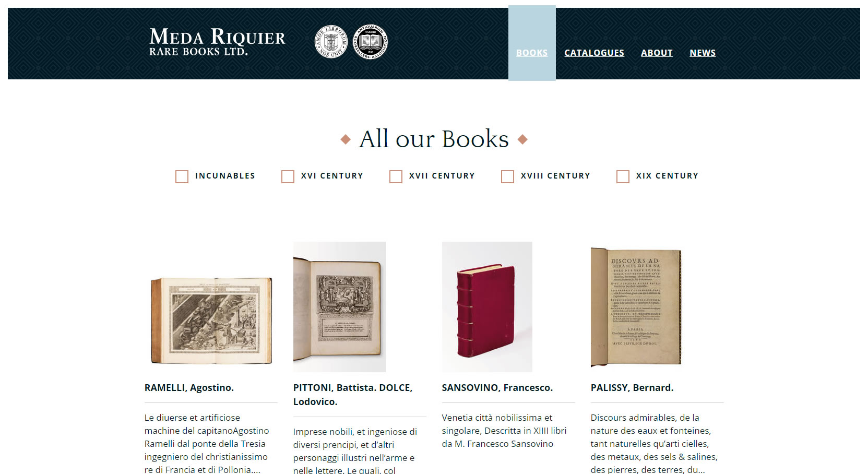Click the PITTONI, Battista. DOLCE, Lodovico heading
868x474 pixels.
[x=353, y=395]
